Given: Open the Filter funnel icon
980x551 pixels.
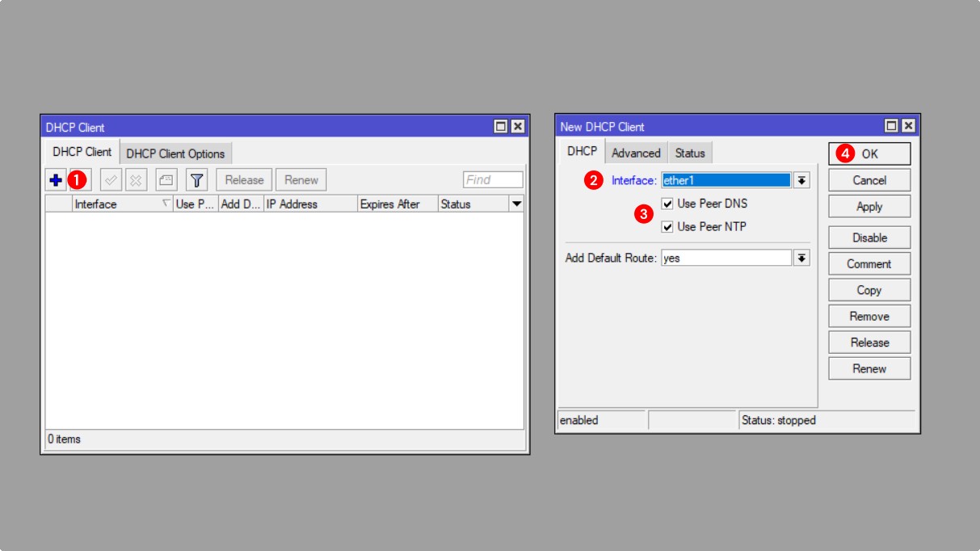Looking at the screenshot, I should (197, 180).
